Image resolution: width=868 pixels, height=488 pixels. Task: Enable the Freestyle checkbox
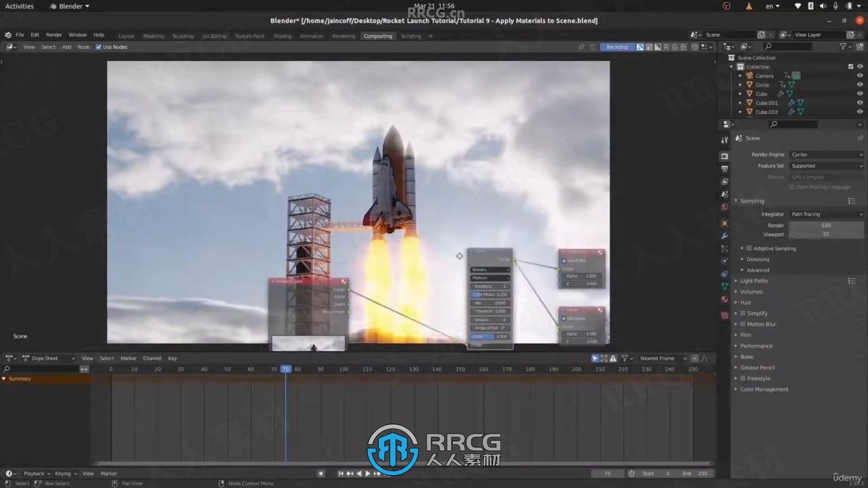[x=743, y=378]
